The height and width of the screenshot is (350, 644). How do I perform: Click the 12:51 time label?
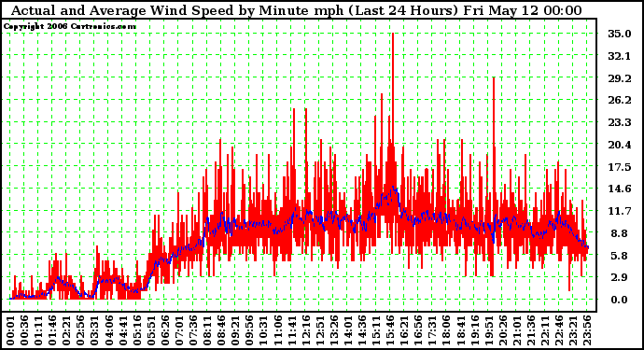[x=319, y=330]
